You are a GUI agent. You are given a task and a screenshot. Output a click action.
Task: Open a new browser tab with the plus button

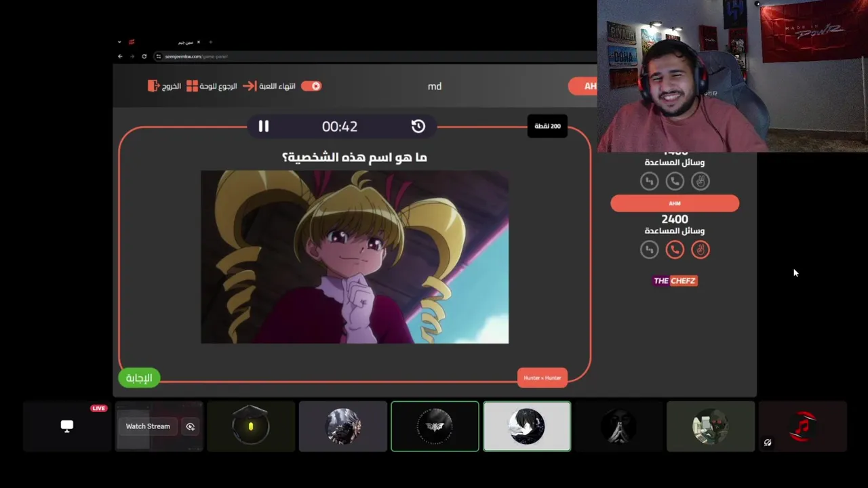(210, 42)
